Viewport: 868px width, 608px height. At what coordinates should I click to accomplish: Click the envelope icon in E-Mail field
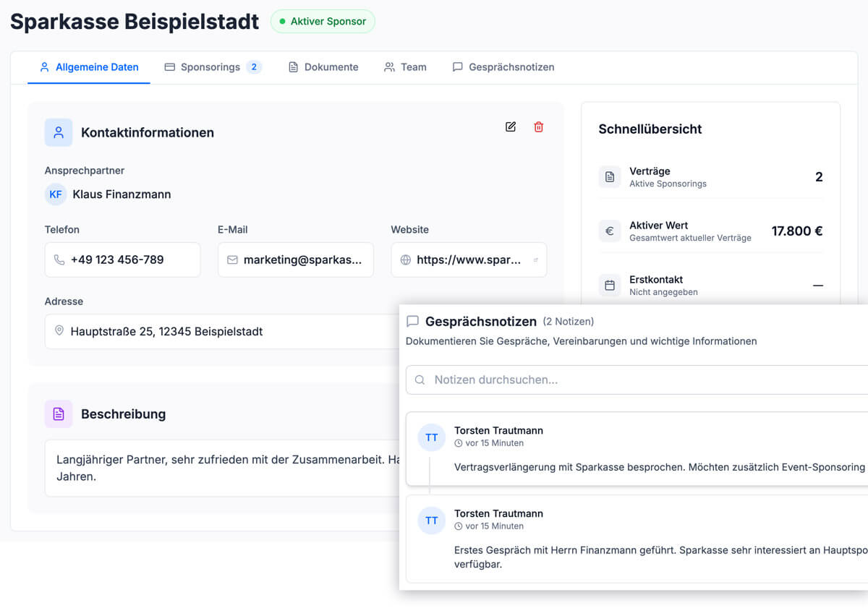(232, 260)
